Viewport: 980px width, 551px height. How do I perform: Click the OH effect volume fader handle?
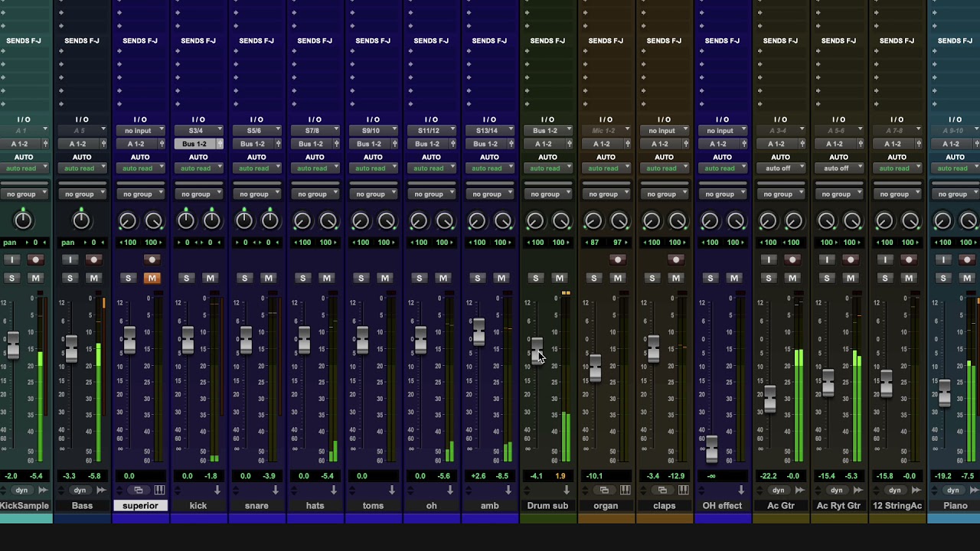pos(711,449)
